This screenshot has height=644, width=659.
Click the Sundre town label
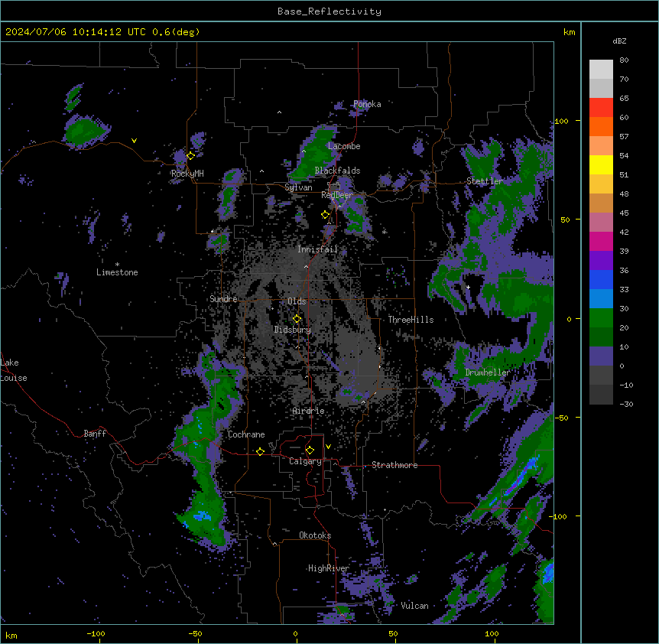(x=223, y=299)
